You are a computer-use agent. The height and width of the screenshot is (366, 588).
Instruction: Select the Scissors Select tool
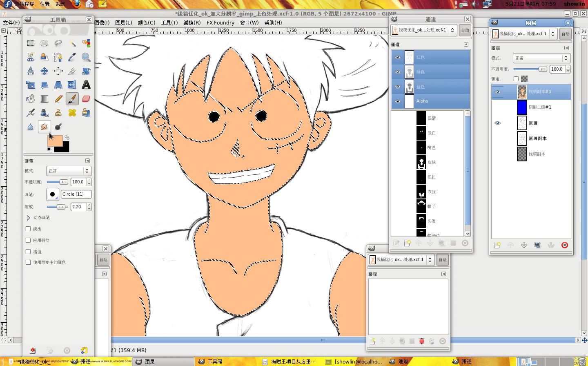pos(31,57)
